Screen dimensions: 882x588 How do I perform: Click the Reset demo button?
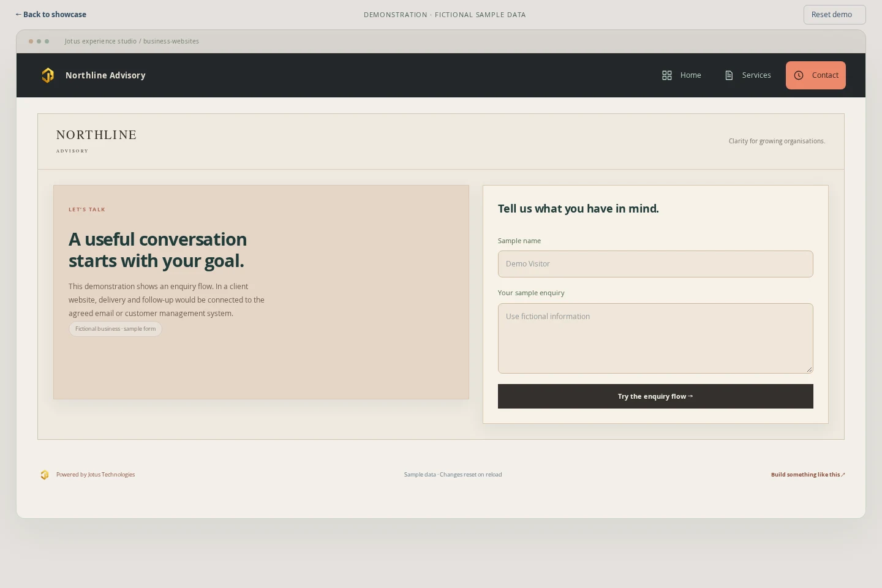tap(834, 15)
